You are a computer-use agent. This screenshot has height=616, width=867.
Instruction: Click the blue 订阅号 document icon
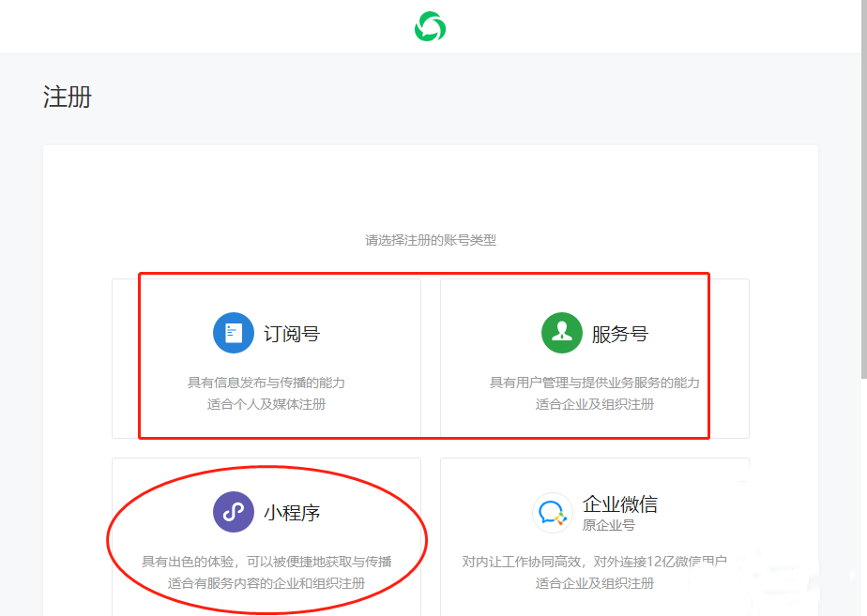(234, 333)
